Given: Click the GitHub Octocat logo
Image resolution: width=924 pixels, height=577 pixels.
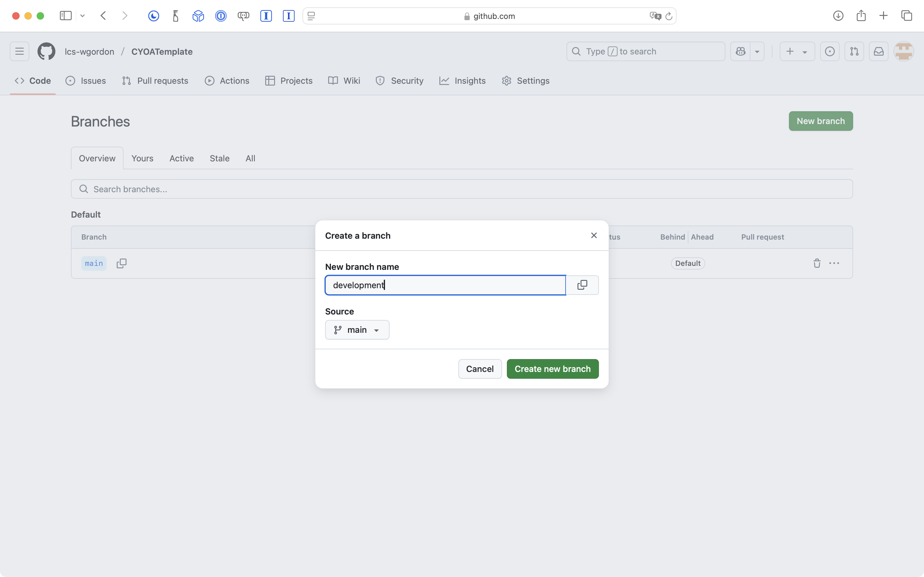Looking at the screenshot, I should tap(46, 52).
